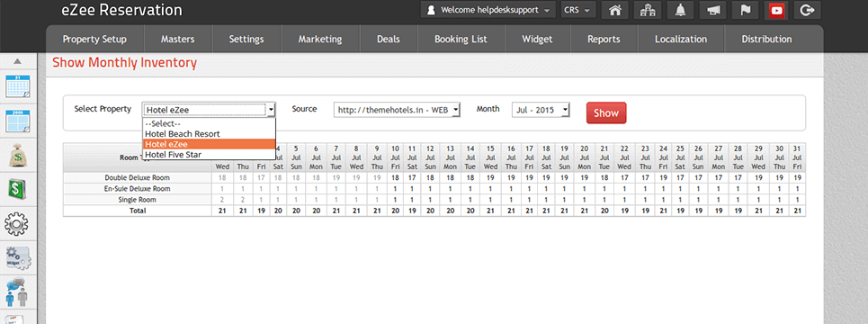This screenshot has height=324, width=868.
Task: Open the Widget menu in navigation bar
Action: pos(537,40)
